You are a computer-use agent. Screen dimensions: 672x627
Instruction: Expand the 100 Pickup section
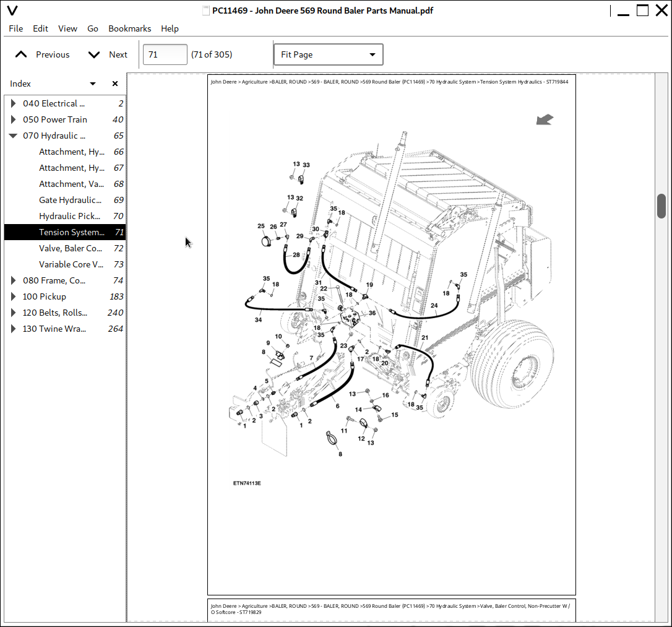(x=13, y=296)
